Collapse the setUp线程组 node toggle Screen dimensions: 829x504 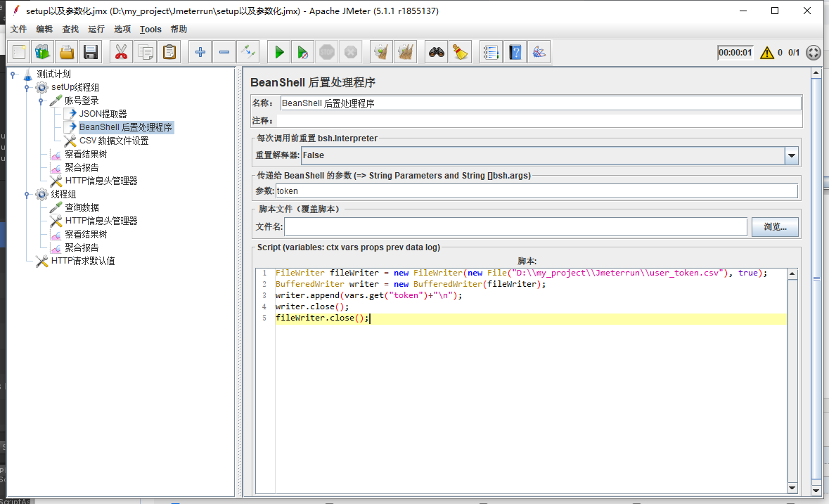(27, 89)
